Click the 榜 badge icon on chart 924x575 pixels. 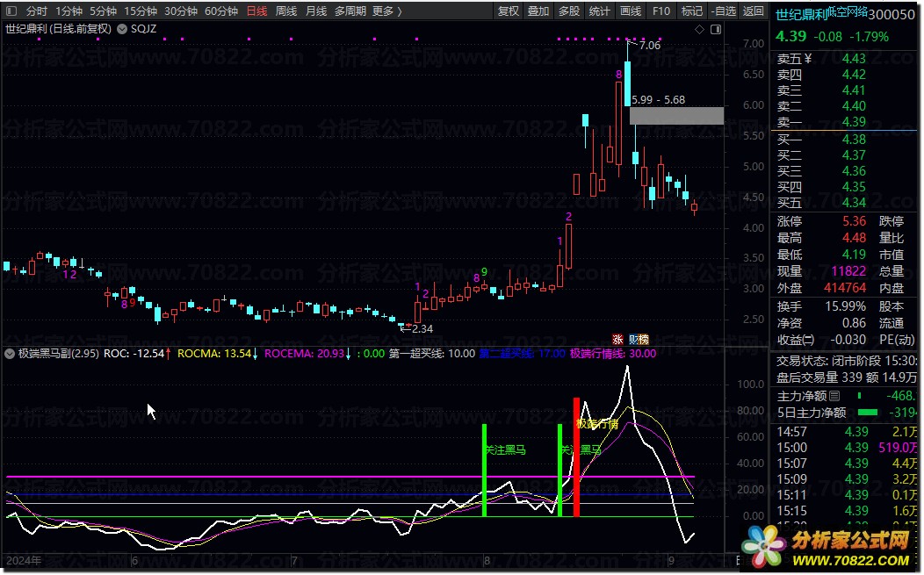(x=644, y=340)
